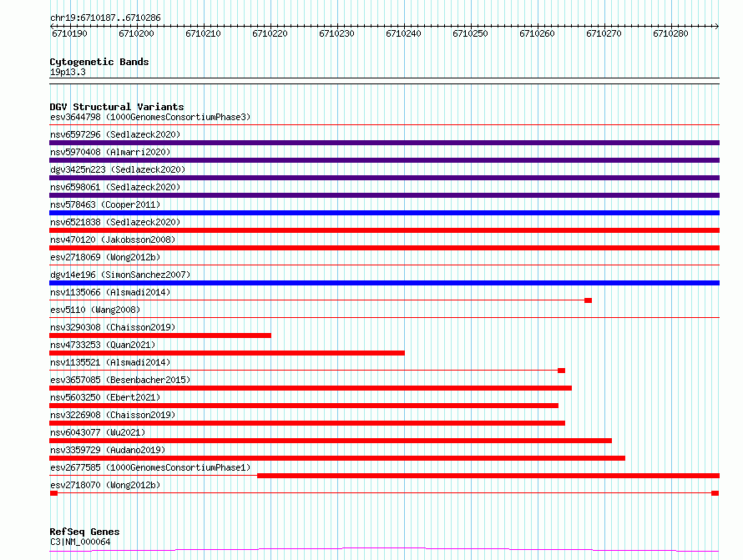Viewport: 743px width, 560px height.
Task: Click ruler position 6710240
Action: [404, 33]
